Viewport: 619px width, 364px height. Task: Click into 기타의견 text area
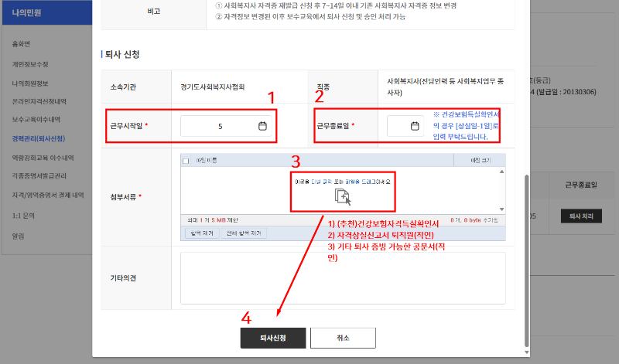342,277
